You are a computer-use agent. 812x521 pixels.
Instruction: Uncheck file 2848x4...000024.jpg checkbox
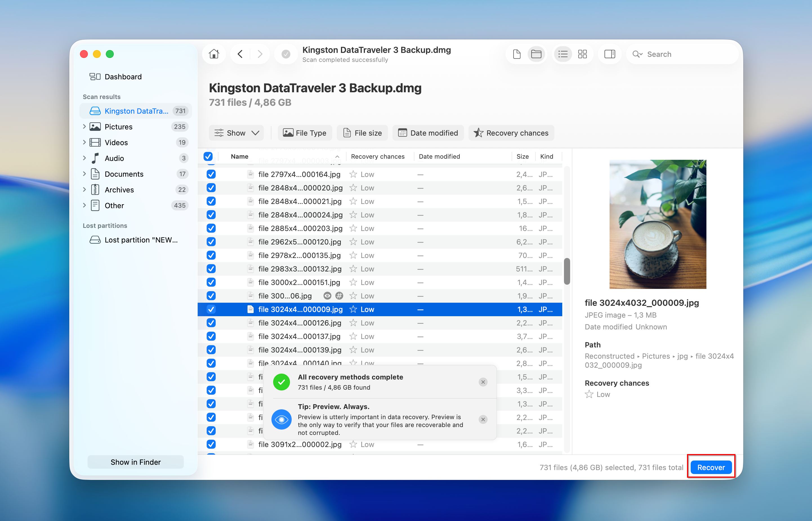click(211, 215)
